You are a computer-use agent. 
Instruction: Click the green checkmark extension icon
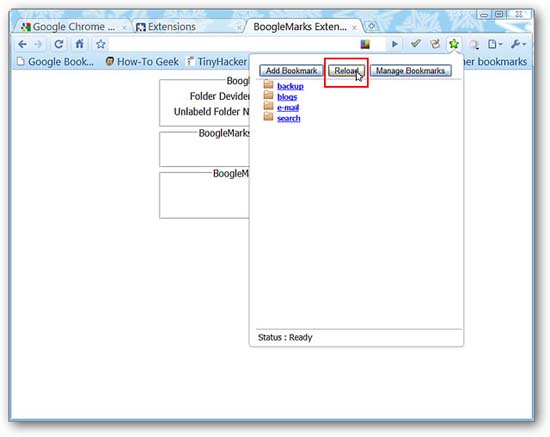coord(416,43)
